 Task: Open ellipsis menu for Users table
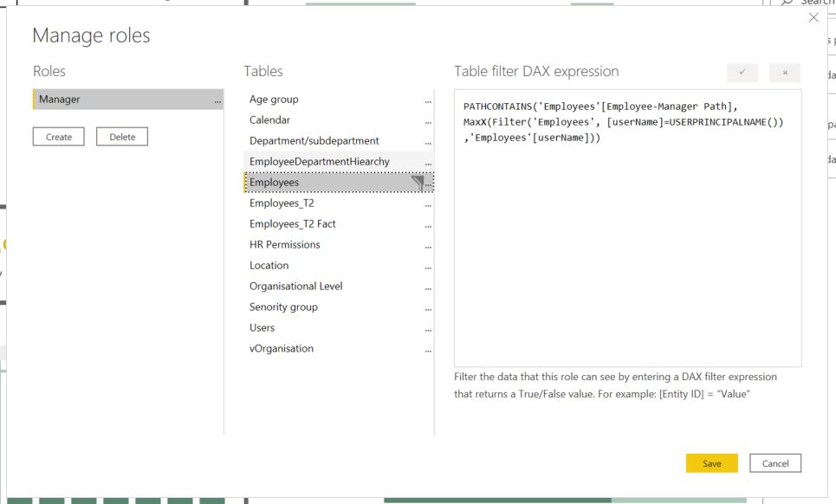[428, 330]
